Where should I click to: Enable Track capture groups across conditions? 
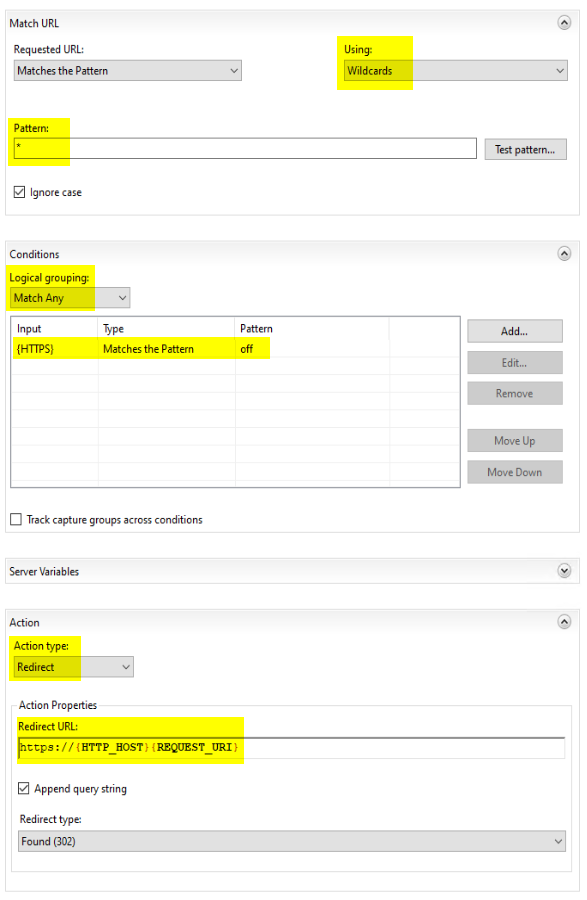tap(16, 519)
